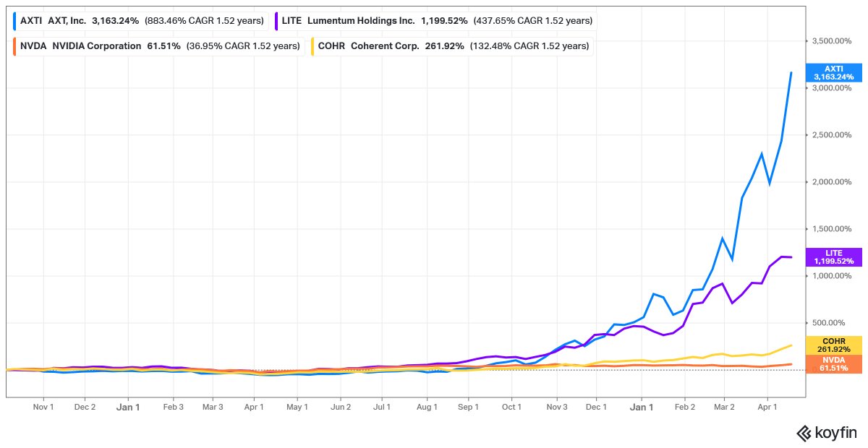
Task: Click the Sep 1 date label
Action: 468,407
